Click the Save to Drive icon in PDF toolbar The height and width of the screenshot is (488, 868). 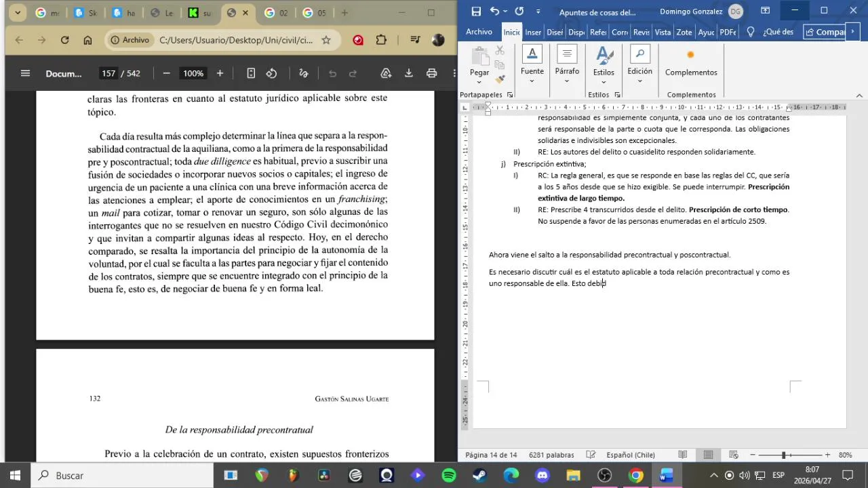coord(386,73)
